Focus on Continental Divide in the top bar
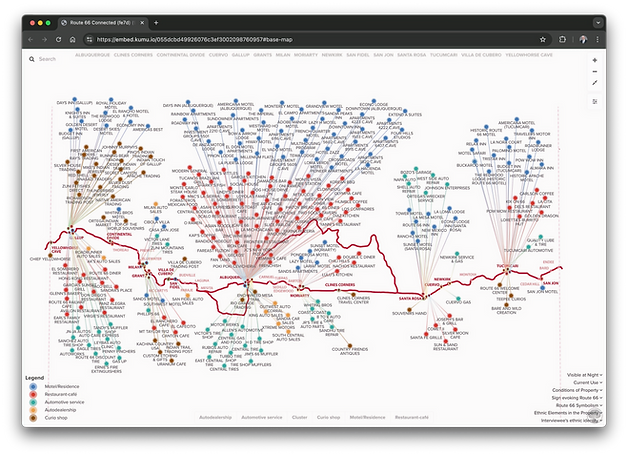Viewport: 628px width, 455px height. coord(181,55)
